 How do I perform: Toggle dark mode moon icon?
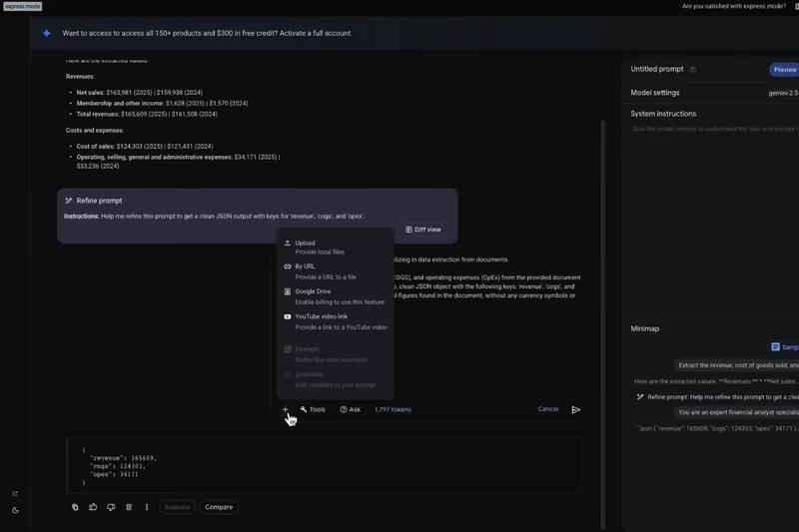tap(15, 510)
